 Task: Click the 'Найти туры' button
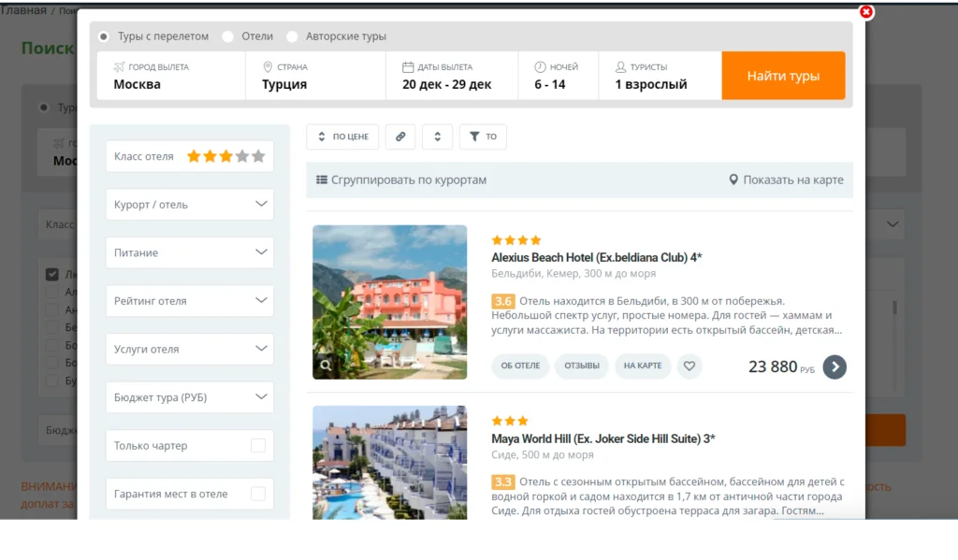[x=783, y=76]
